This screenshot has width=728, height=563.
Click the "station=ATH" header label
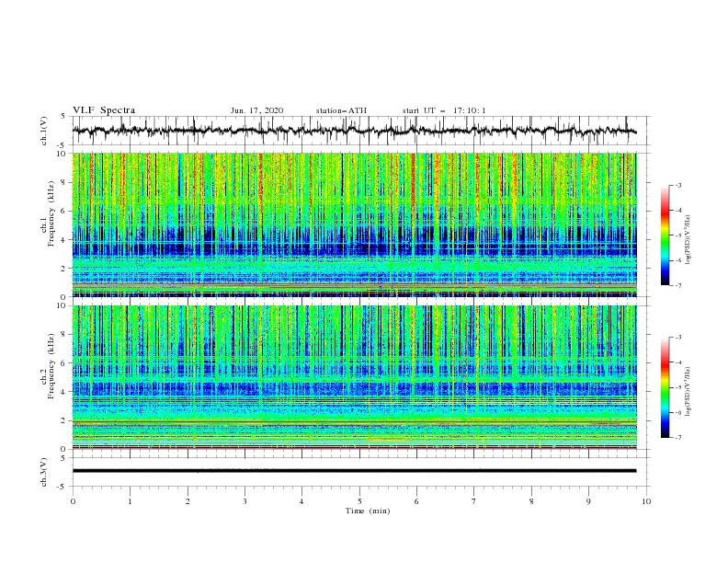pyautogui.click(x=341, y=110)
